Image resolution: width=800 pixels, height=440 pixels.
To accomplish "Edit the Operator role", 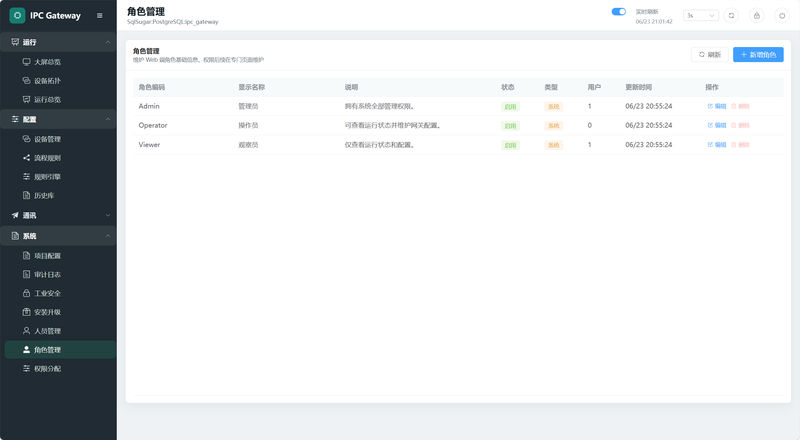I will coord(717,126).
